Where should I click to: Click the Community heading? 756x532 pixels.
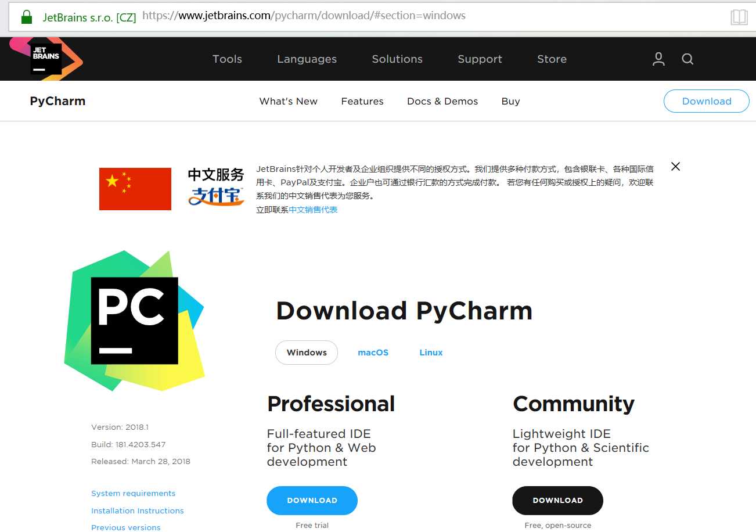[574, 404]
